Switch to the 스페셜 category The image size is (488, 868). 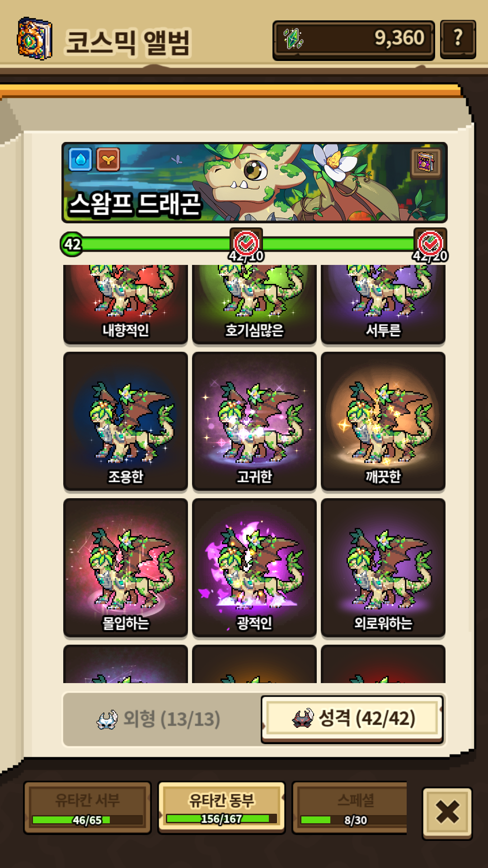[350, 808]
